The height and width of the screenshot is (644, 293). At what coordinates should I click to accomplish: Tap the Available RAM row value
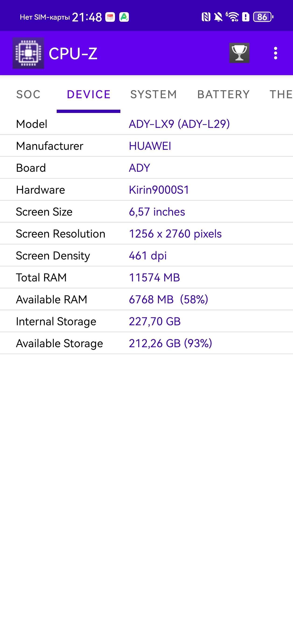tap(168, 300)
